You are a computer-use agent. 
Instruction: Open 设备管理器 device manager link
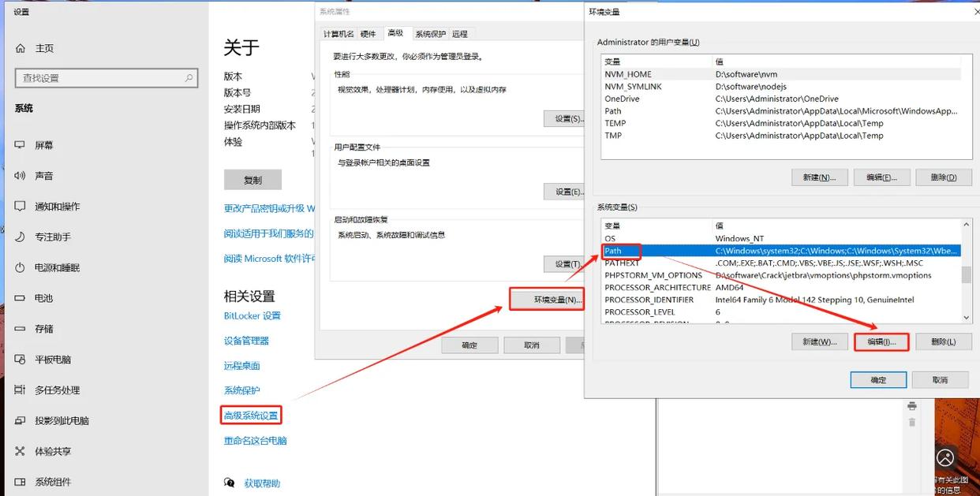click(x=246, y=341)
